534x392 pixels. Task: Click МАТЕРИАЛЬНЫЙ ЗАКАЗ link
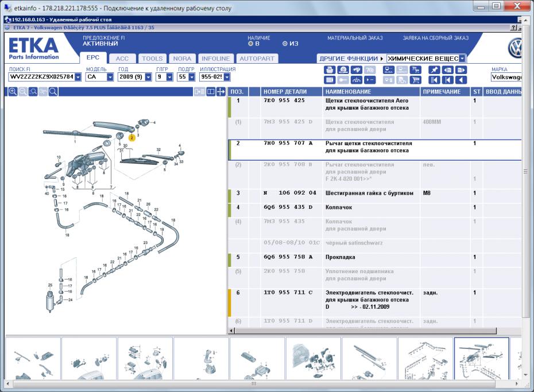355,38
